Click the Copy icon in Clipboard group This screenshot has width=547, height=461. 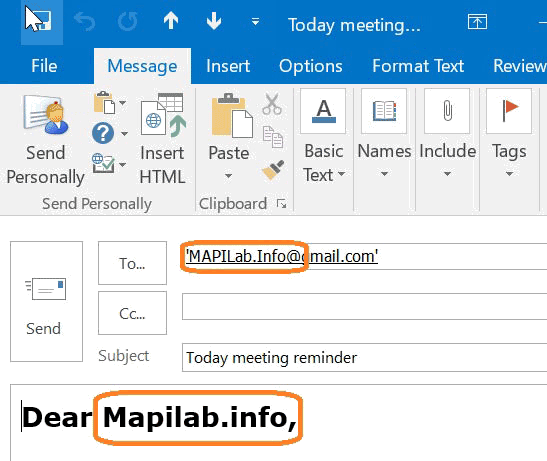(273, 137)
